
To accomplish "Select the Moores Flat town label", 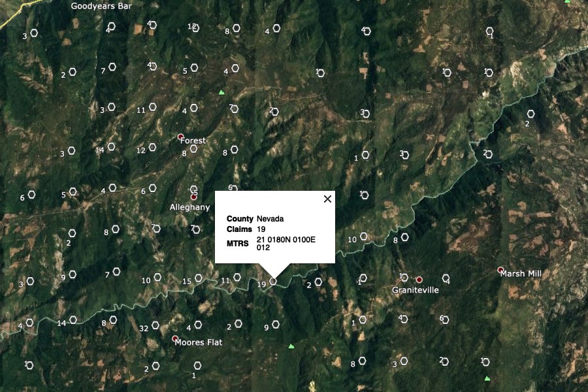I will [199, 342].
